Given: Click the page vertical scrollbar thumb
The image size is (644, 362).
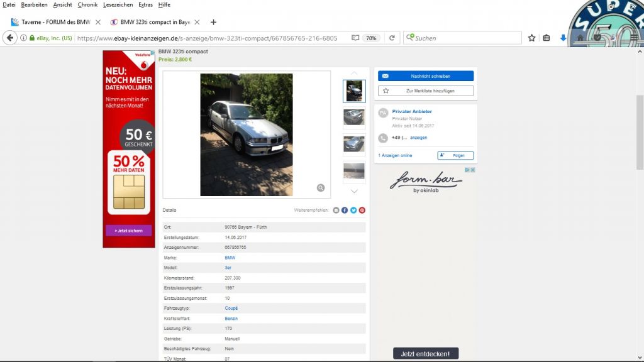Looking at the screenshot, I should [640, 132].
